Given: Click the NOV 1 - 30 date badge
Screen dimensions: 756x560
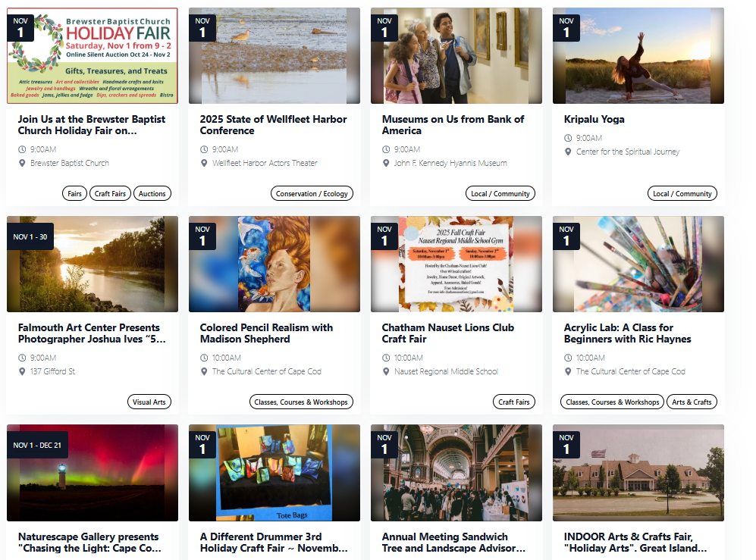Looking at the screenshot, I should [x=30, y=236].
